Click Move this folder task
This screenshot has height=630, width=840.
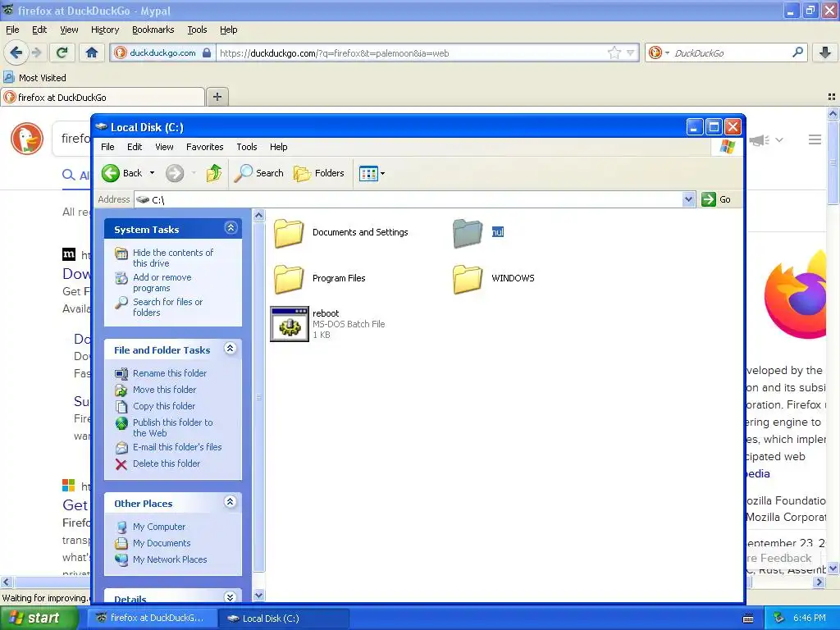[164, 390]
